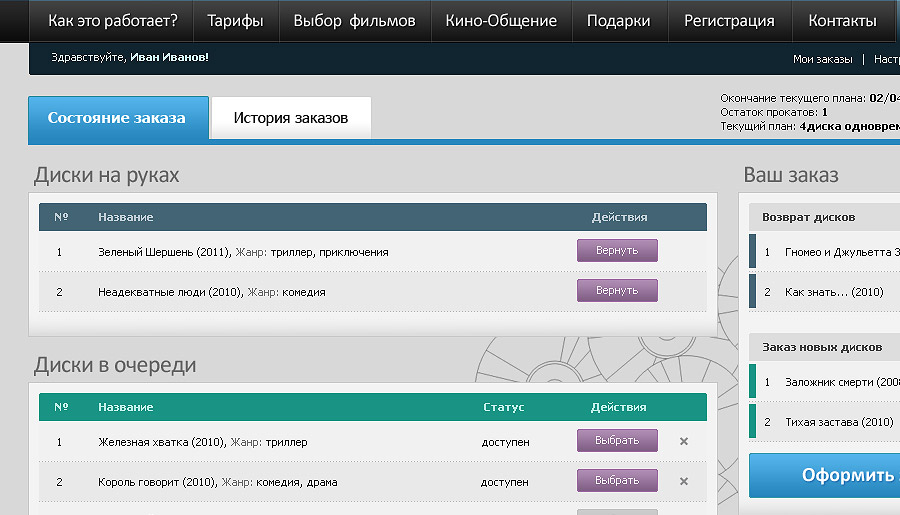Image resolution: width=900 pixels, height=515 pixels.
Task: Go to Выбор фильмов in navigation
Action: pyautogui.click(x=354, y=21)
